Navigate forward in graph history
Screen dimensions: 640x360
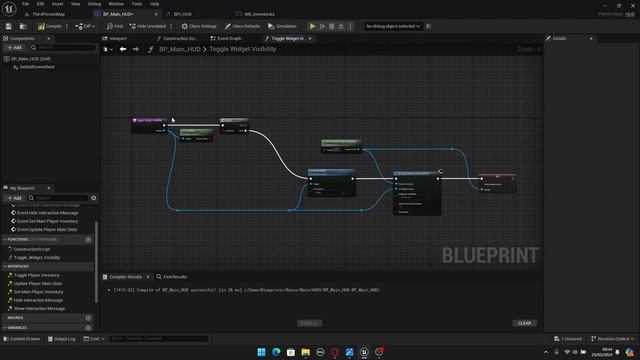pyautogui.click(x=136, y=49)
